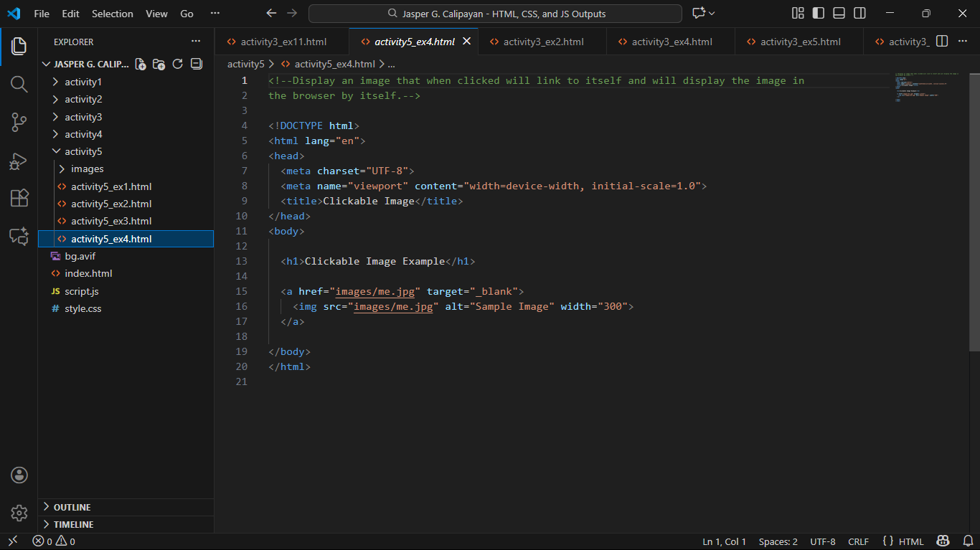Screen dimensions: 980x550
Task: Toggle the Secondary Side Bar layout button
Action: pyautogui.click(x=859, y=14)
